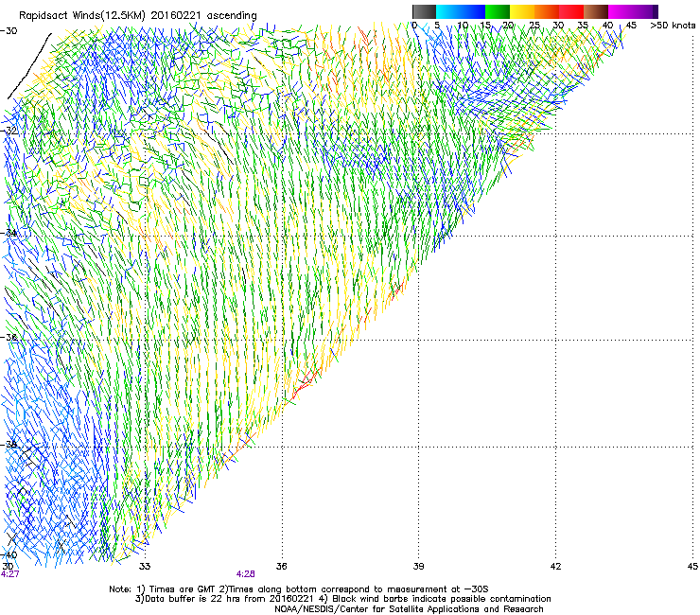Click legend tick label '25'

point(534,26)
